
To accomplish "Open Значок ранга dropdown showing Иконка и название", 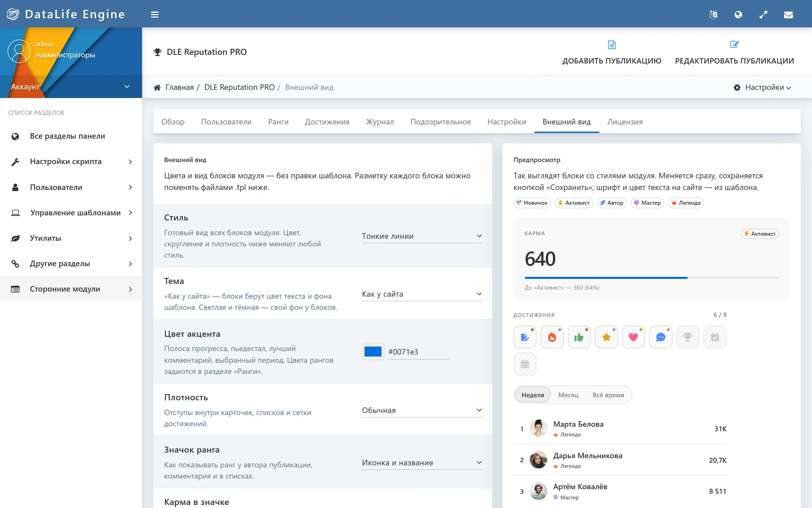I will pyautogui.click(x=422, y=463).
